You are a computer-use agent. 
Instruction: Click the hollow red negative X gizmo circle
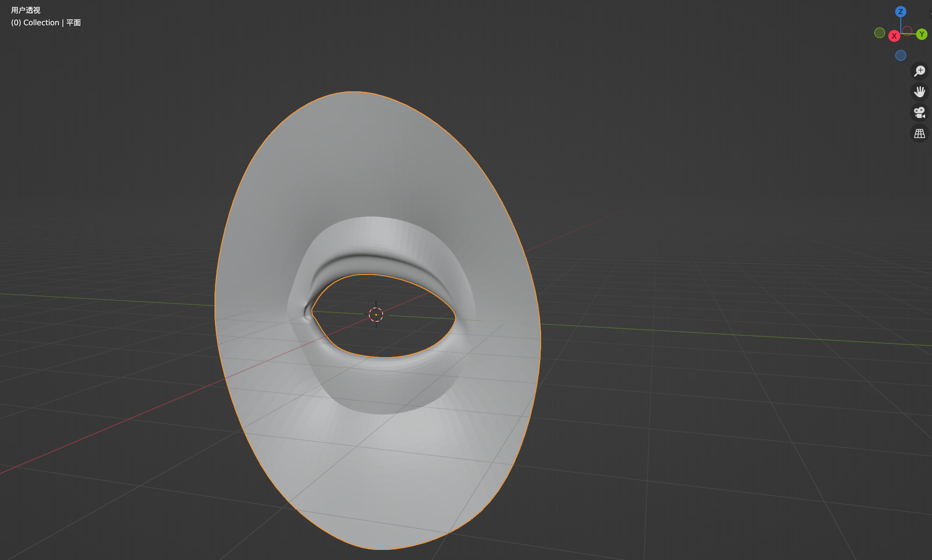pyautogui.click(x=907, y=30)
